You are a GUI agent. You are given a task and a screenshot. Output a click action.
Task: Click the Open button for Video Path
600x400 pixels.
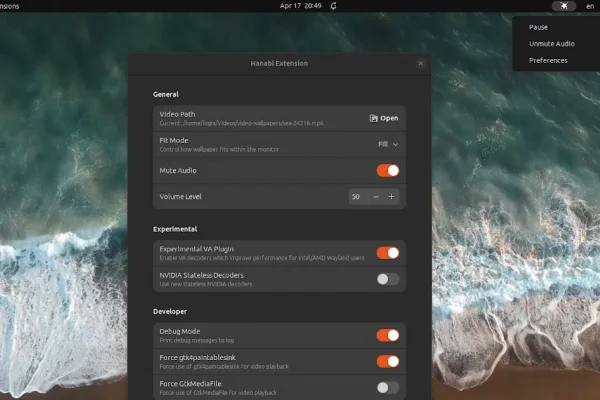pos(384,118)
